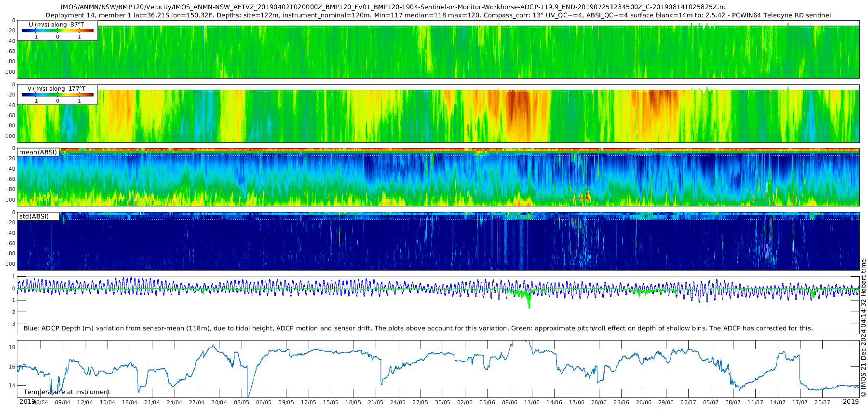This screenshot has height=410, width=868.
Task: Click the 21/05 date tick
Action: [x=376, y=402]
